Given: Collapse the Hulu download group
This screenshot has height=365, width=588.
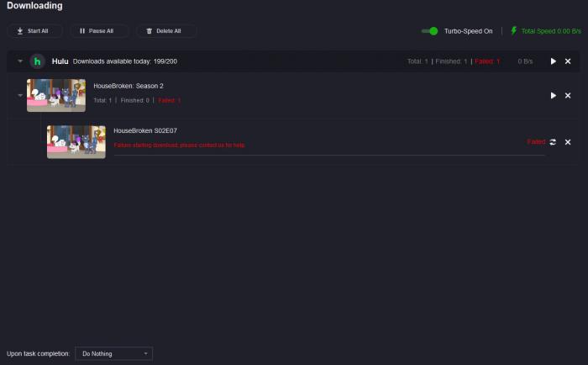Looking at the screenshot, I should pos(20,61).
